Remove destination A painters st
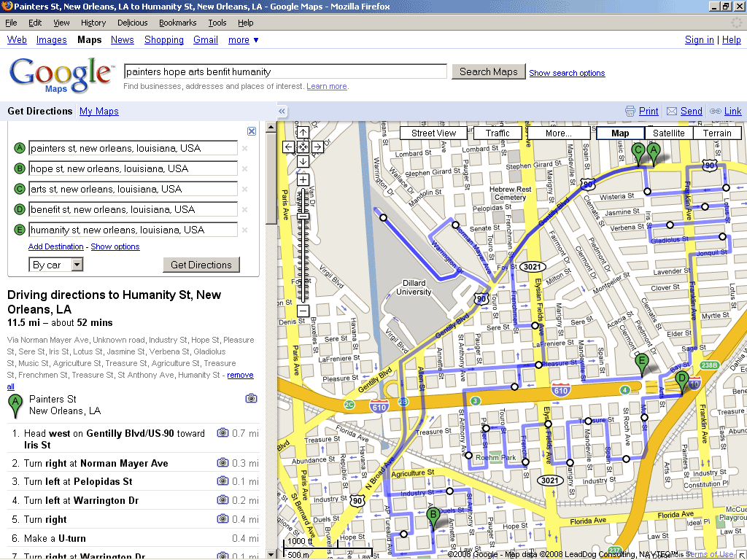This screenshot has width=747, height=560. pyautogui.click(x=244, y=149)
